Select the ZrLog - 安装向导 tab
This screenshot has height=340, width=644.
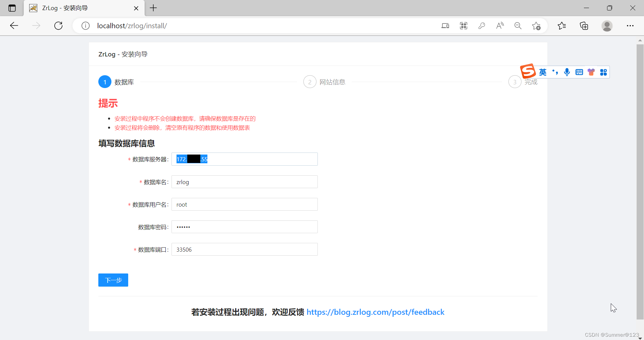pos(84,8)
